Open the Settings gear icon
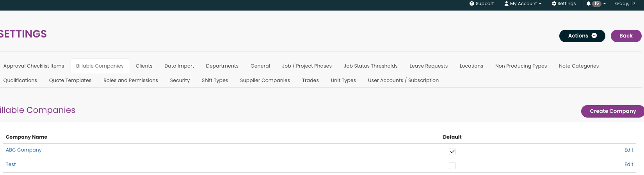The image size is (644, 175). pyautogui.click(x=554, y=4)
